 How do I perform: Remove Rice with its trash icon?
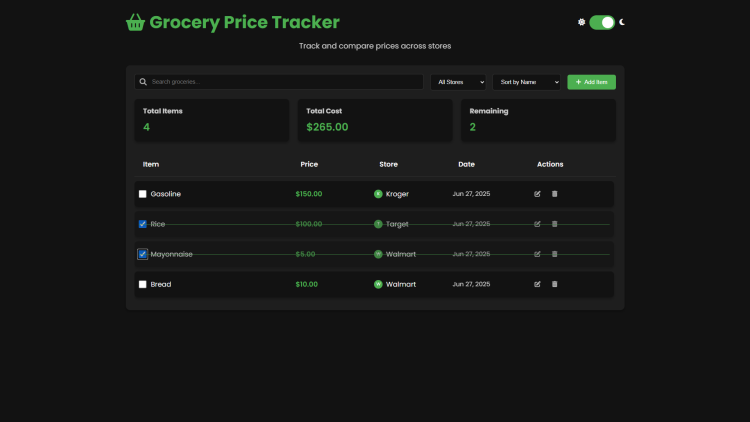[x=555, y=224]
